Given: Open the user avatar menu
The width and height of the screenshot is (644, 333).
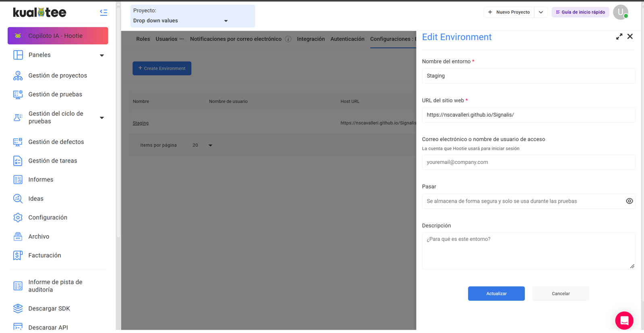Looking at the screenshot, I should pyautogui.click(x=621, y=12).
